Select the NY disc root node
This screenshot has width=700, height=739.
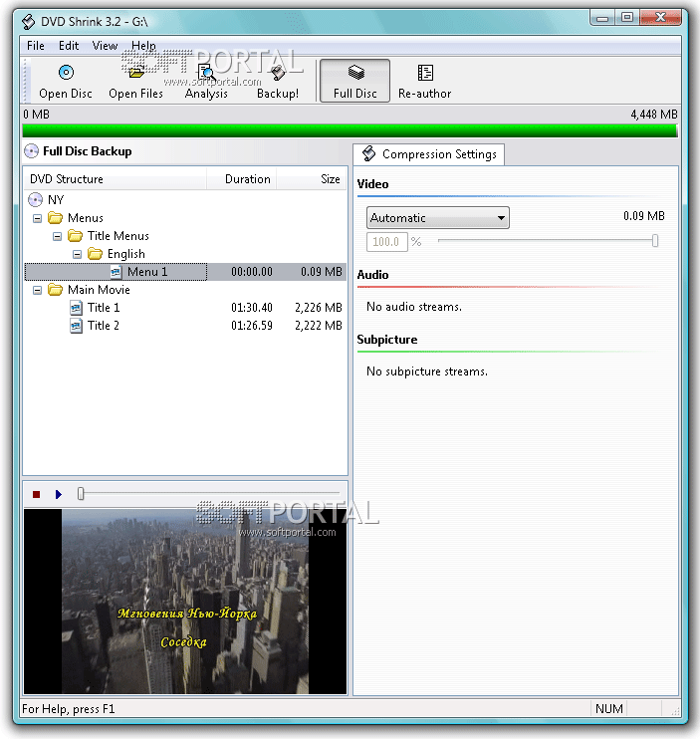click(55, 200)
